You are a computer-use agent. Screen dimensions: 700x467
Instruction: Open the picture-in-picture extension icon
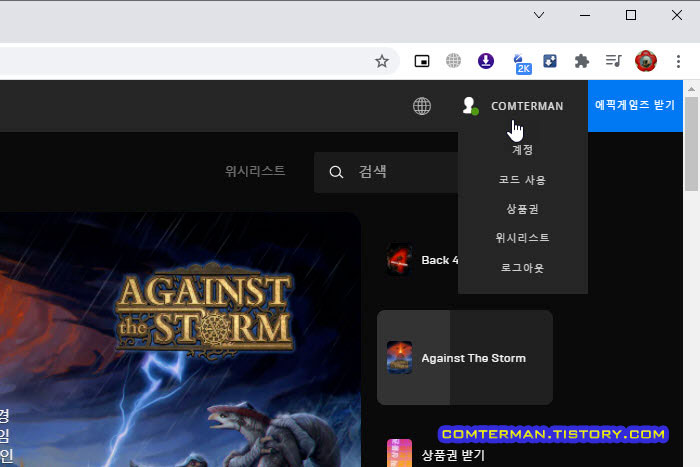tap(422, 61)
